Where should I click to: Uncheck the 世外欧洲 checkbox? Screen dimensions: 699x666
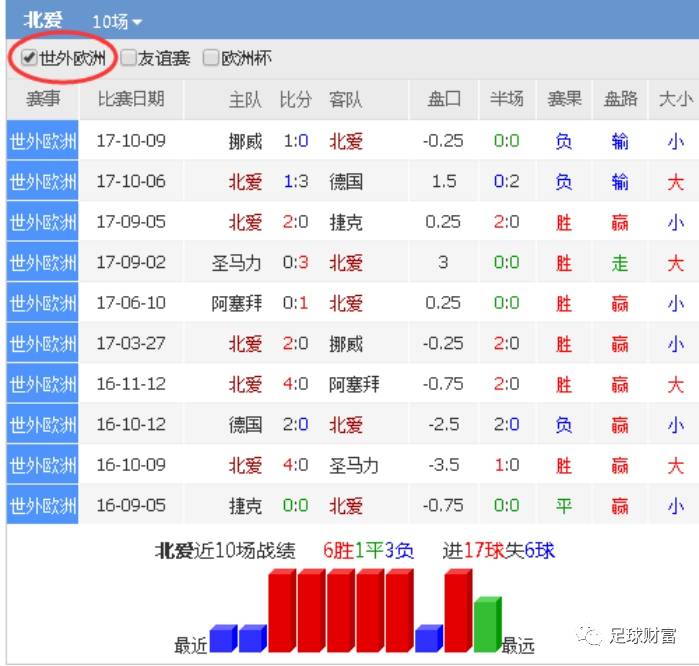pyautogui.click(x=29, y=58)
